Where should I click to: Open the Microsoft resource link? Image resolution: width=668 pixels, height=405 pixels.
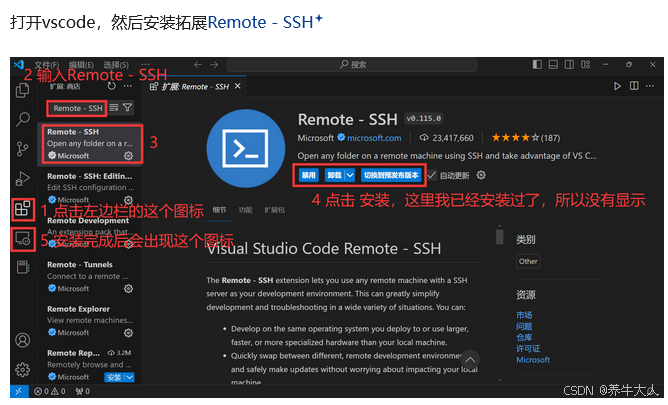click(533, 360)
